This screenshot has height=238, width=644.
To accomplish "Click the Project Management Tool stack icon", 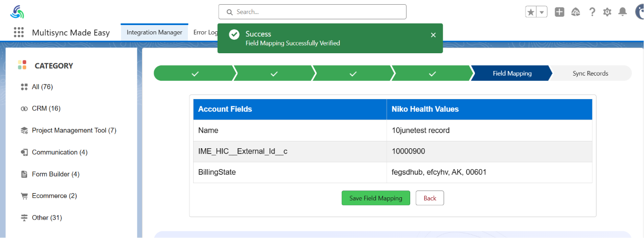I will (24, 130).
